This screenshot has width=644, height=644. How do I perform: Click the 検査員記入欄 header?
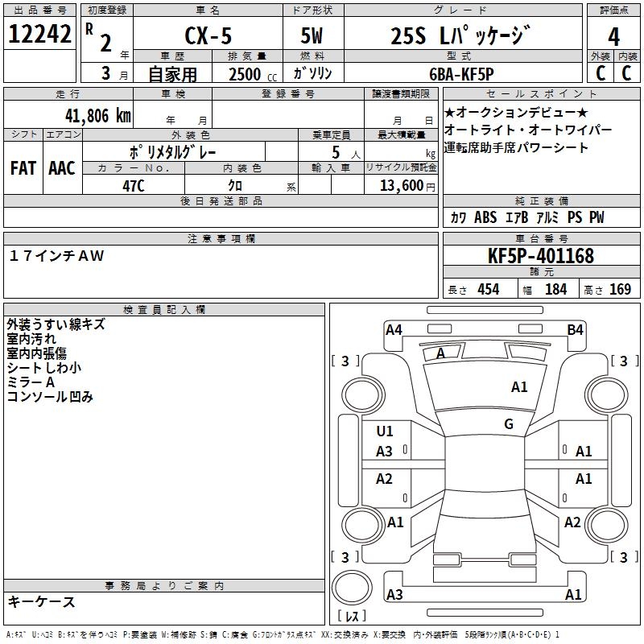[164, 310]
